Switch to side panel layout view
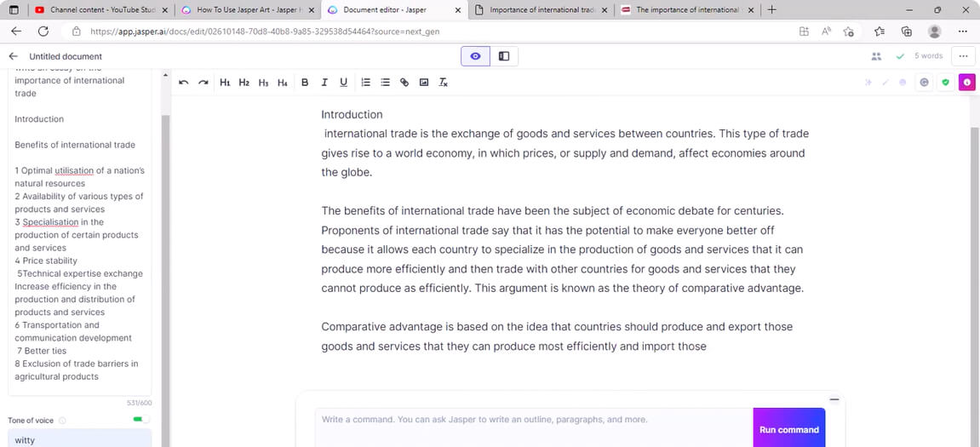 (504, 56)
